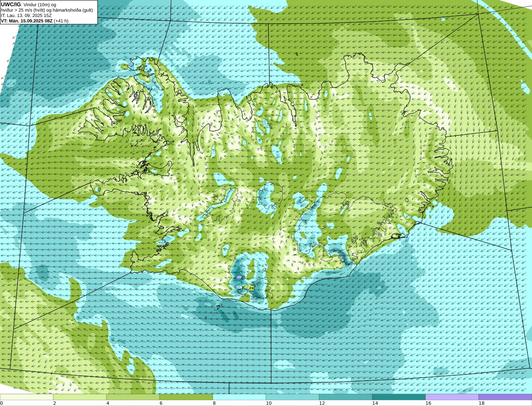Click the 'IT: Lau. 13. 09. 2025 15Z' line
Viewport: 532px width, 406px height.
(x=26, y=15)
